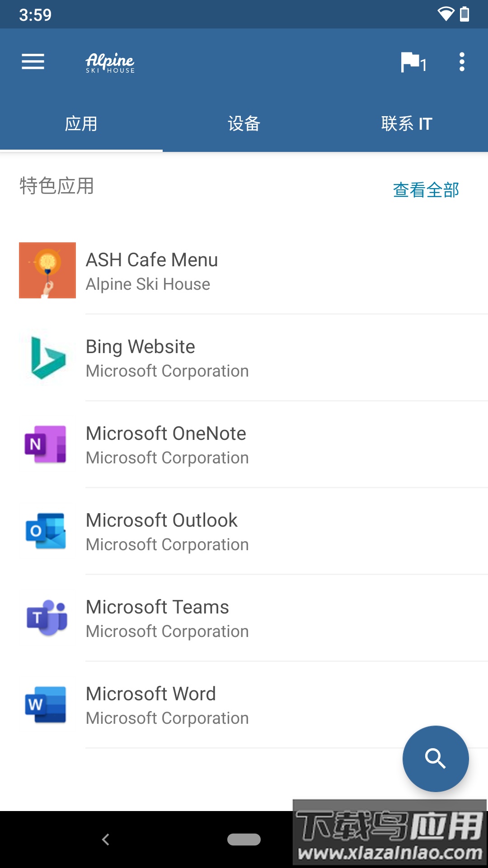Select the Microsoft Outlook app title

coord(162,520)
